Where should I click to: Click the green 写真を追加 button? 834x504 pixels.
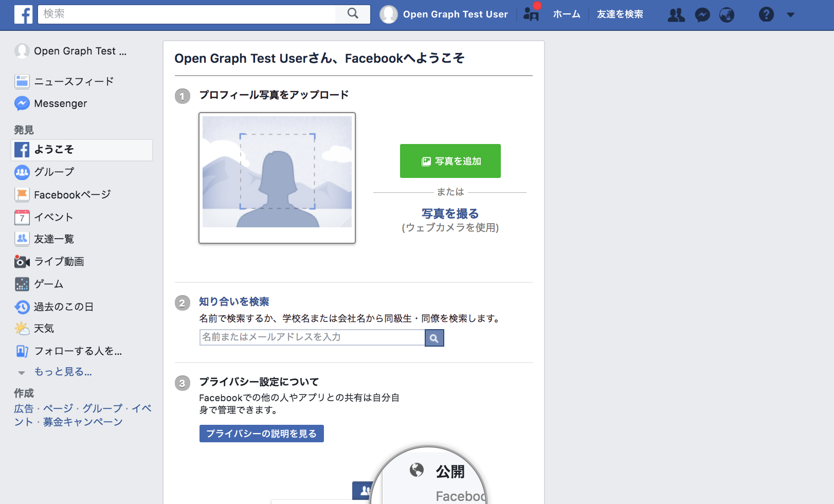pos(450,161)
